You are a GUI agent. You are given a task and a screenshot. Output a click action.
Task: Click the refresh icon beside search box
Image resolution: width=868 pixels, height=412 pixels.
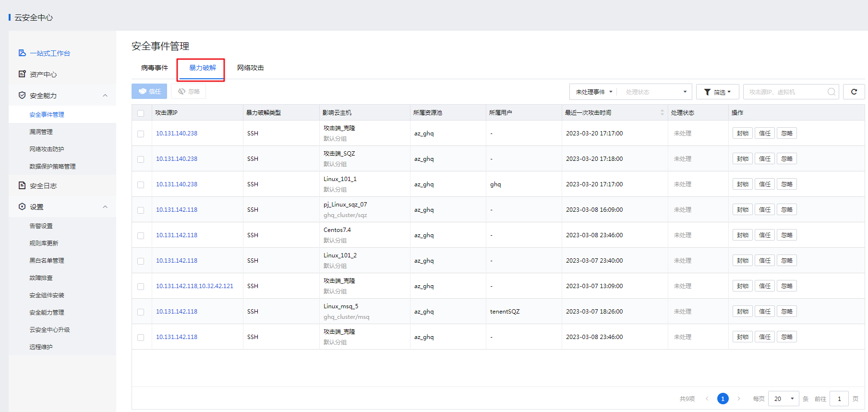pyautogui.click(x=854, y=92)
